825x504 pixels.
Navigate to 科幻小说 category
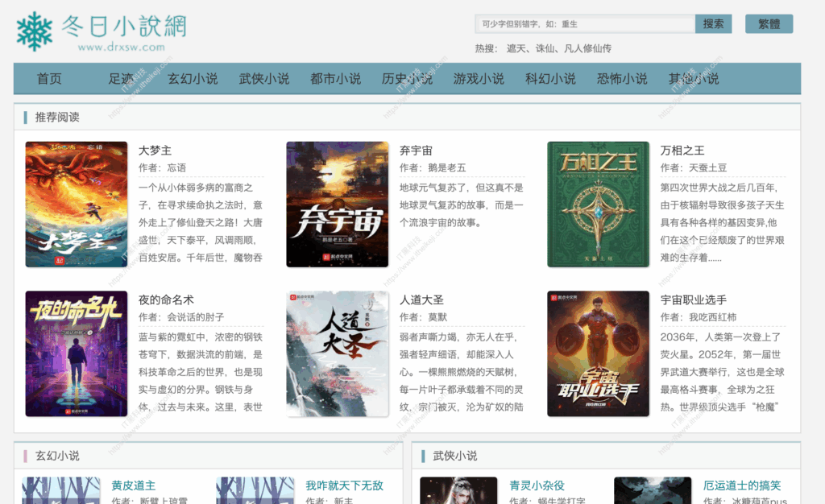pyautogui.click(x=550, y=79)
